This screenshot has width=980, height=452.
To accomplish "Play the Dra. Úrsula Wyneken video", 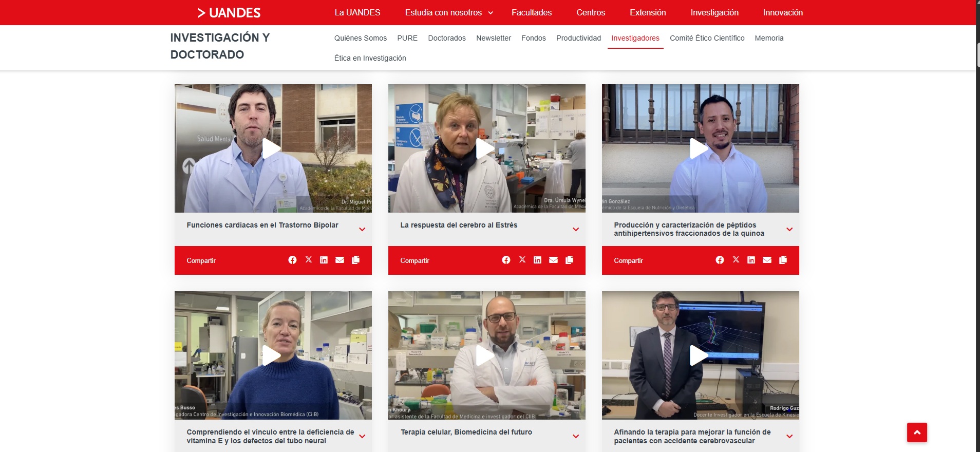I will pos(485,148).
